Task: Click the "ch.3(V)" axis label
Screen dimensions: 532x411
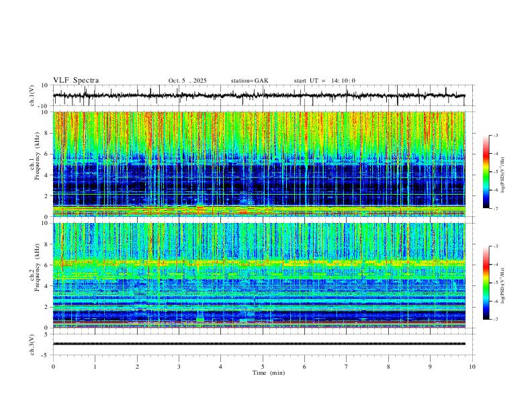Action: tap(32, 345)
